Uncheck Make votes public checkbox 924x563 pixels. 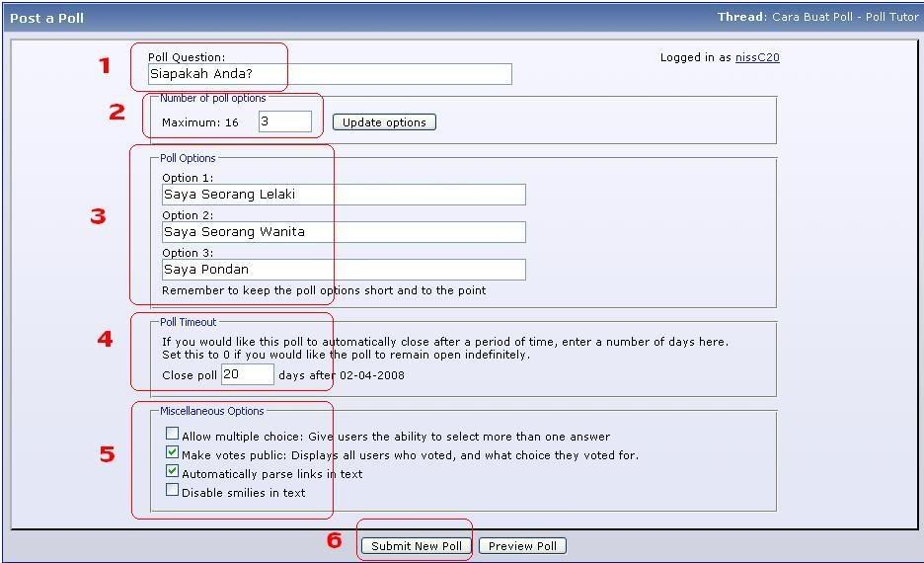pyautogui.click(x=172, y=452)
